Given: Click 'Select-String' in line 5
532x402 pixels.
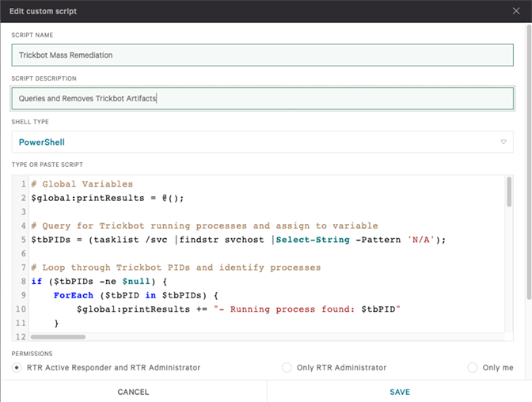Looking at the screenshot, I should tap(313, 240).
